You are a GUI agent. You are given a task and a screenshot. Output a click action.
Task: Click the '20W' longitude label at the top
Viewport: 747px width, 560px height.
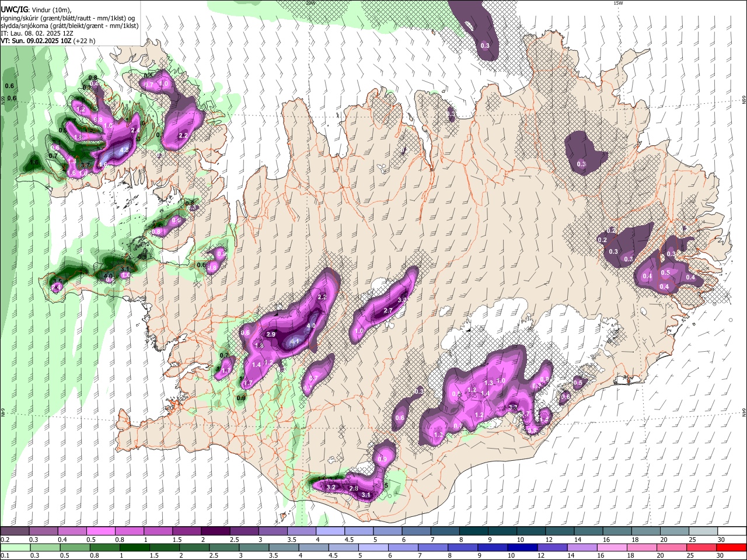pyautogui.click(x=310, y=3)
